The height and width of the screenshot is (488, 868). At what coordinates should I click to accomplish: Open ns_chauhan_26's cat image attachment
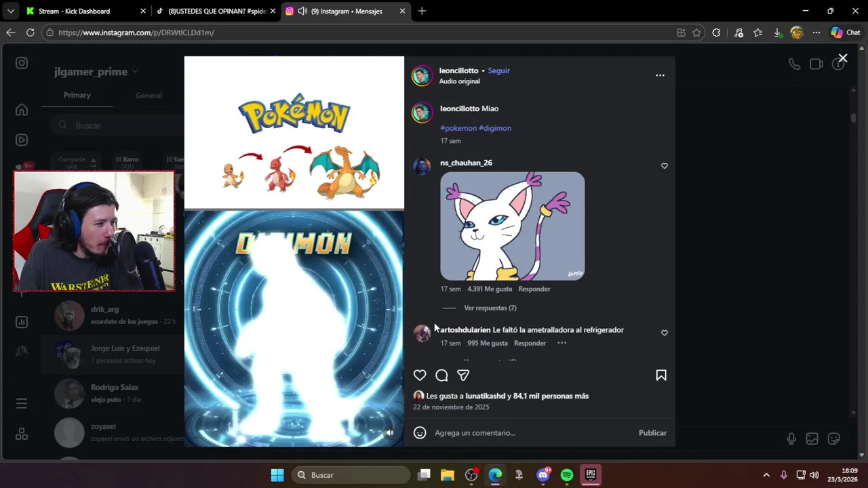(x=512, y=226)
